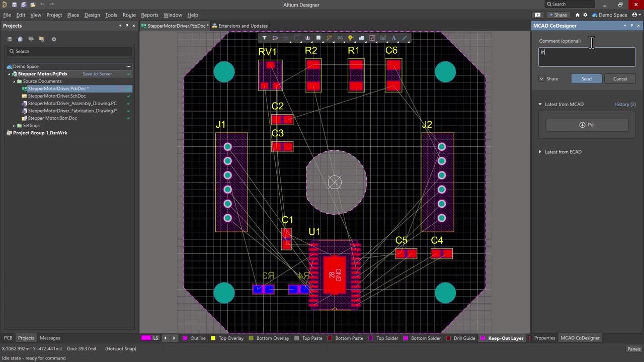
Task: Open the Place menu
Action: tap(73, 15)
